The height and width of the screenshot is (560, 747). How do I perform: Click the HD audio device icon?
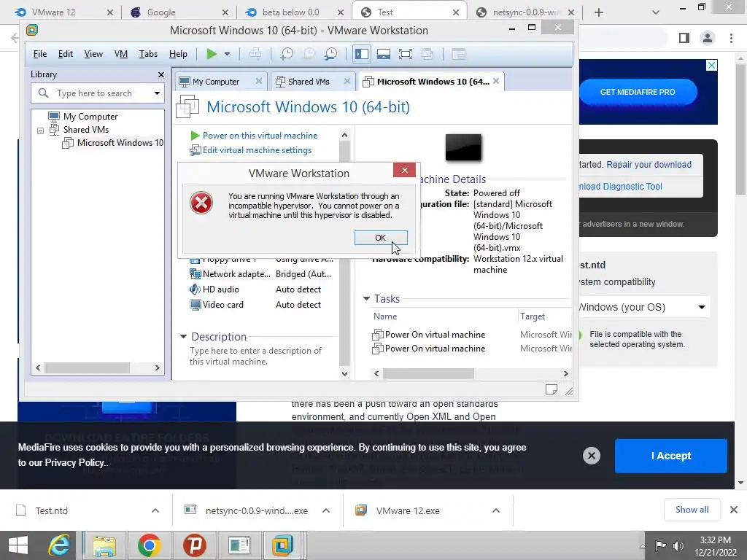pyautogui.click(x=195, y=289)
